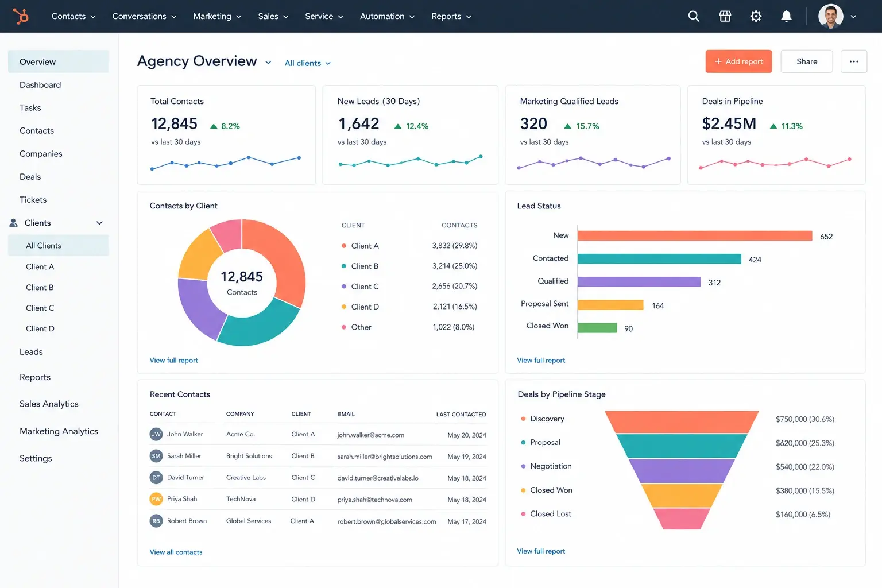Open the Service top menu
The width and height of the screenshot is (882, 588).
pos(324,16)
